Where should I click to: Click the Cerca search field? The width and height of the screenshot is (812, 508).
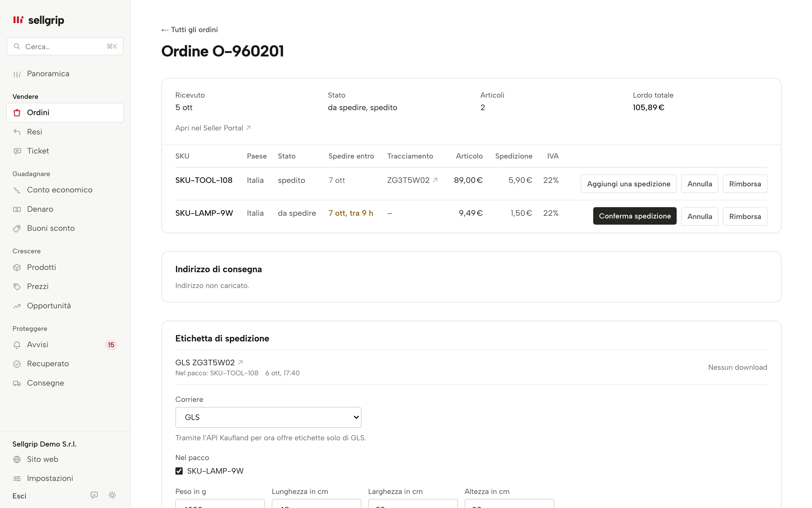point(65,46)
